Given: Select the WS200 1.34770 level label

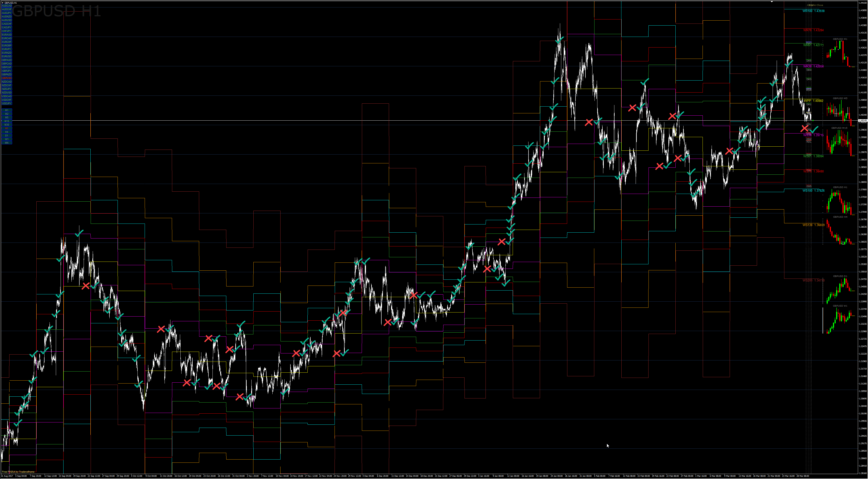Looking at the screenshot, I should (x=814, y=281).
